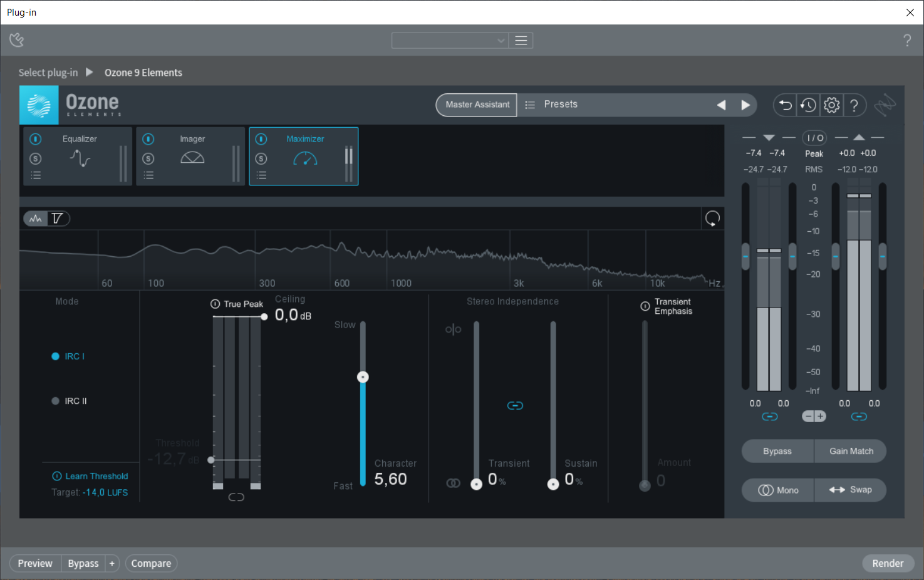Viewport: 924px width, 580px height.
Task: Reset the spectrum display
Action: (x=712, y=219)
